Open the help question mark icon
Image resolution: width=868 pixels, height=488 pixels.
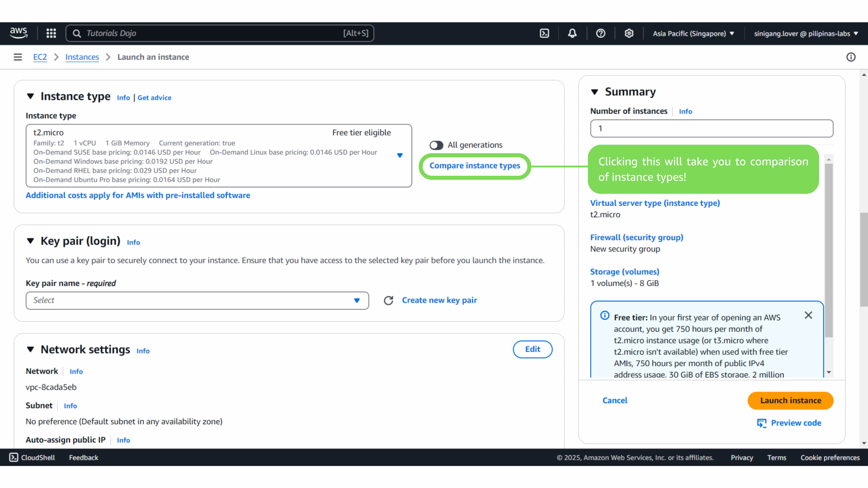coord(600,33)
